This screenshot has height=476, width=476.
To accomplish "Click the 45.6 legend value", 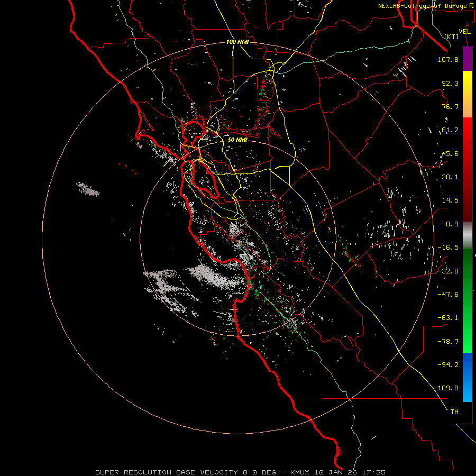I will click(x=450, y=153).
